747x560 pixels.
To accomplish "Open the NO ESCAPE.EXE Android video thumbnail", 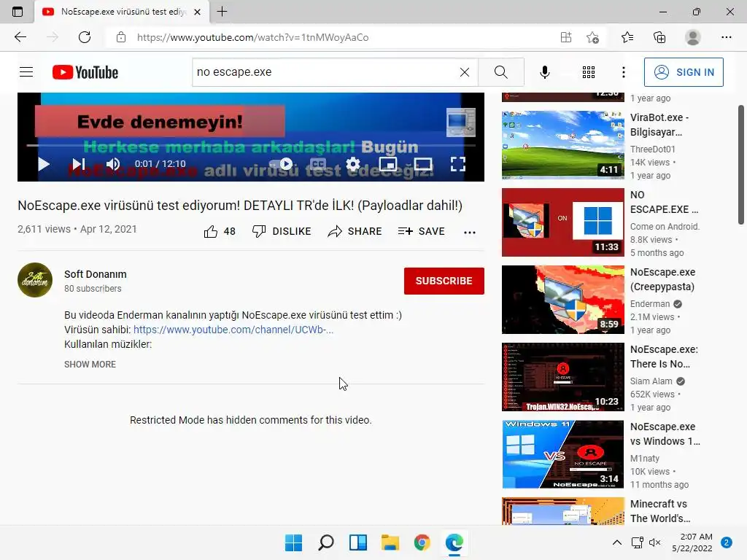I will point(562,222).
